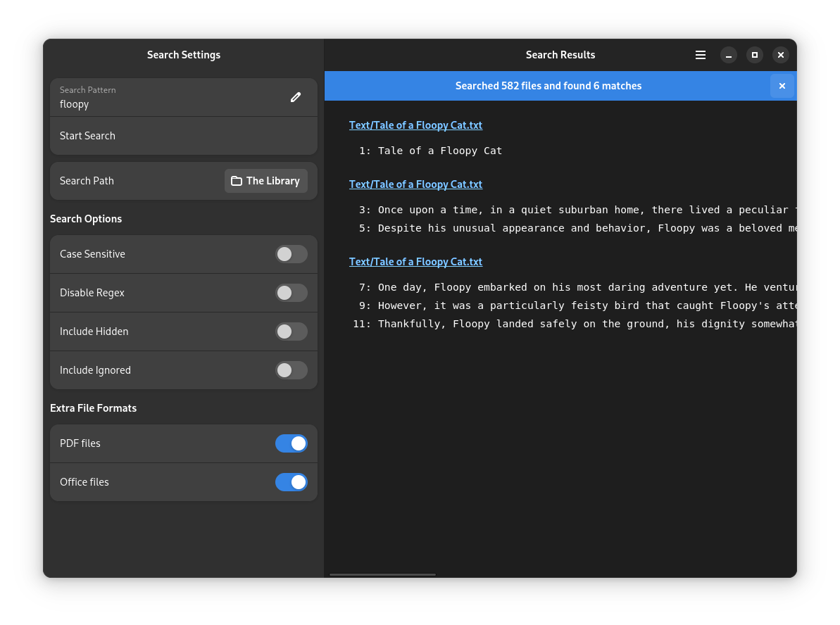
Task: Maximize the search window
Action: tap(755, 55)
